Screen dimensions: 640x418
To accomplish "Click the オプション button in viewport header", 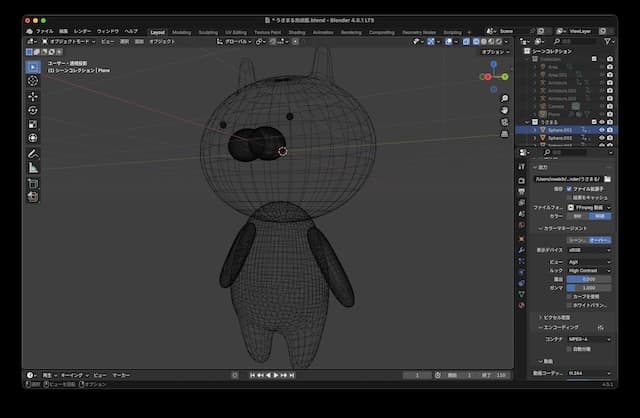I will [x=496, y=52].
